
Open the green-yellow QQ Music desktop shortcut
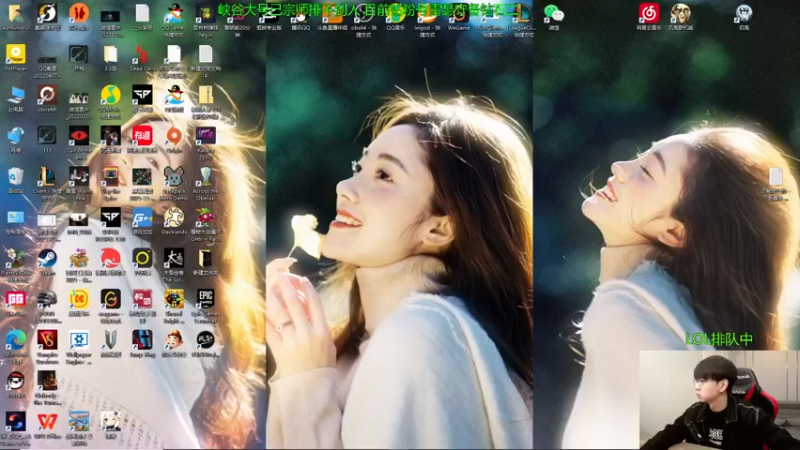click(x=110, y=95)
